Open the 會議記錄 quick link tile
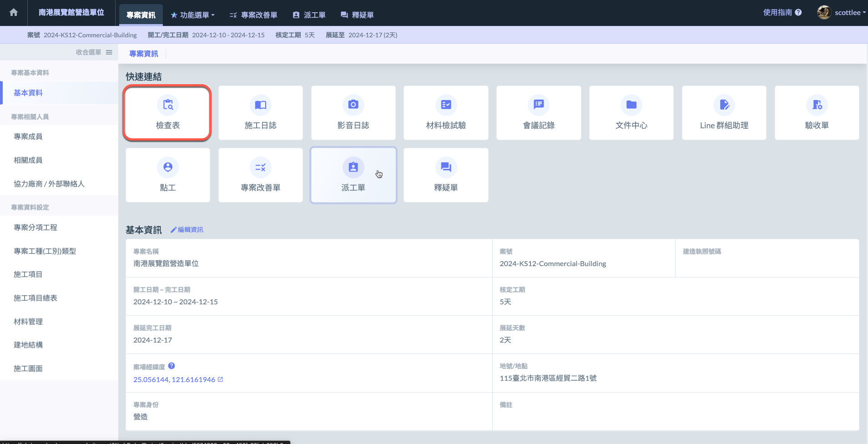The image size is (868, 444). tap(539, 113)
